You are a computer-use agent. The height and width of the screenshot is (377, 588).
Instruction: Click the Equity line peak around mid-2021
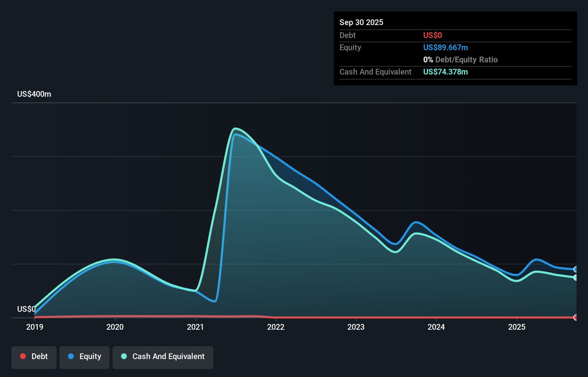236,135
